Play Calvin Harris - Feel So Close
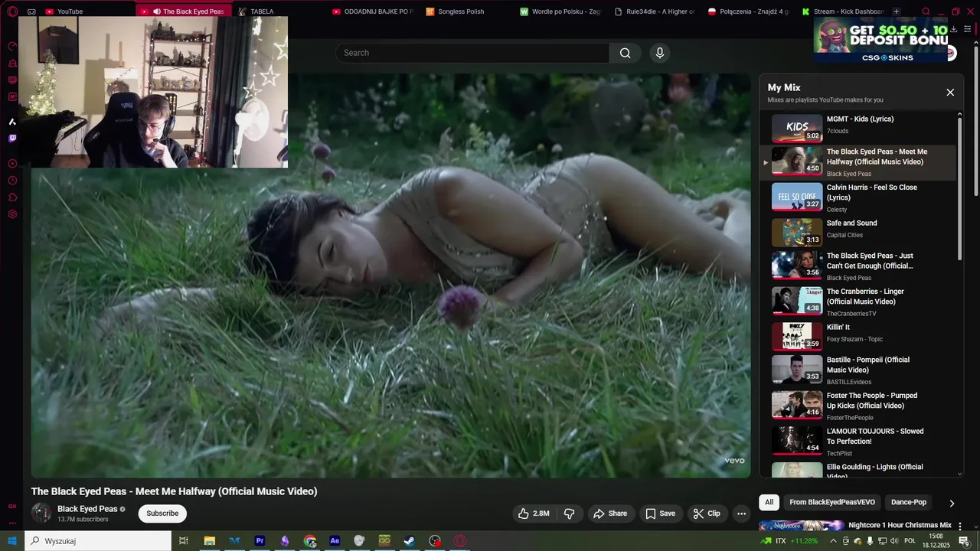 (857, 197)
